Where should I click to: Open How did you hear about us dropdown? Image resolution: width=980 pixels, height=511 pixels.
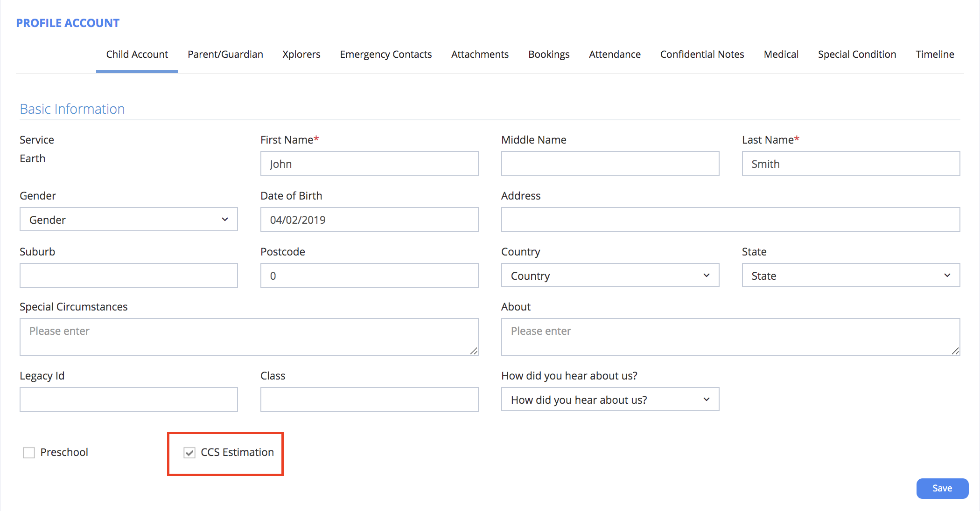tap(610, 400)
